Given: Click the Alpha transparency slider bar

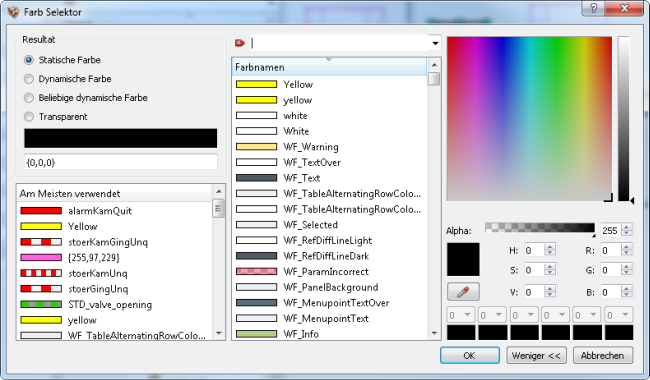Looking at the screenshot, I should coord(540,228).
